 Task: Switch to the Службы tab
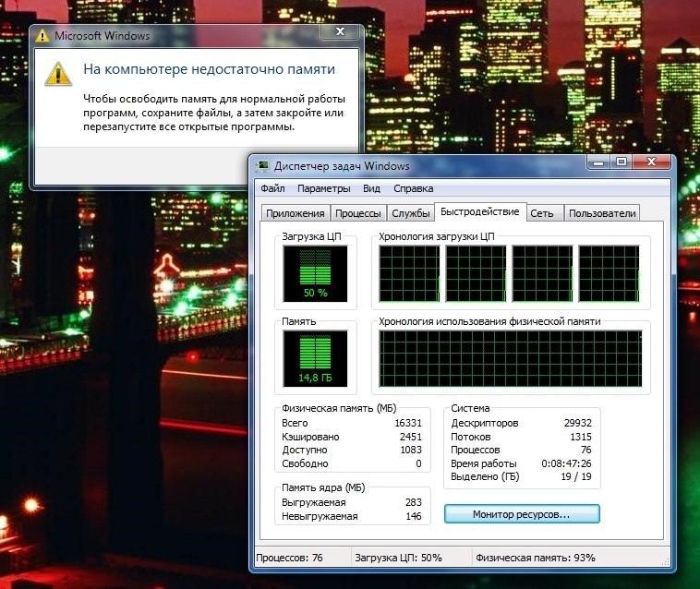click(410, 213)
